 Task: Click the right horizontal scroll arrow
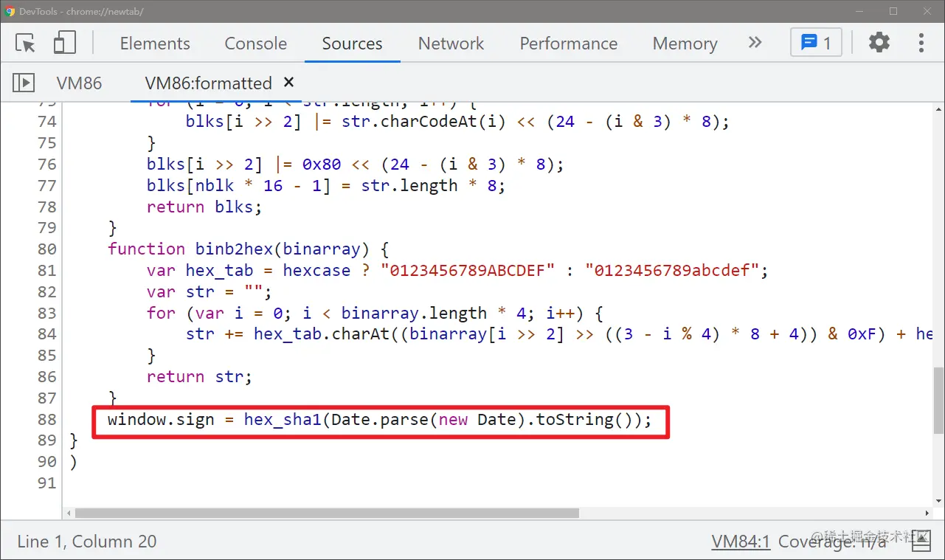[x=927, y=513]
